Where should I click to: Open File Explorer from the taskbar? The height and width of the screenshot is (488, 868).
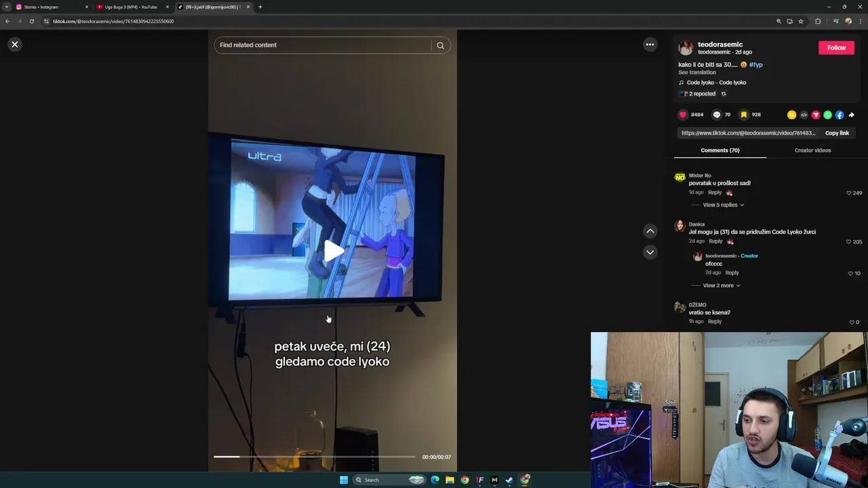(450, 480)
